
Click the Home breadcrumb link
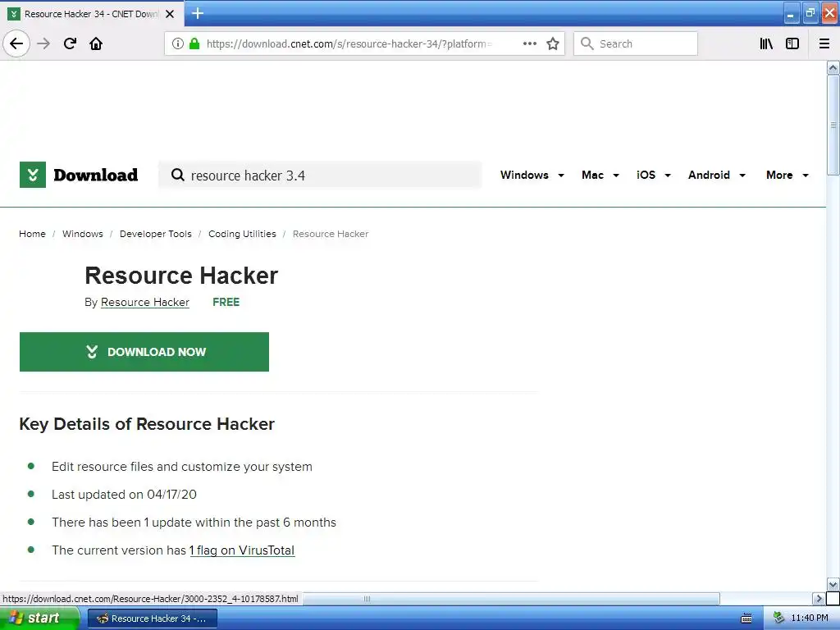point(32,234)
